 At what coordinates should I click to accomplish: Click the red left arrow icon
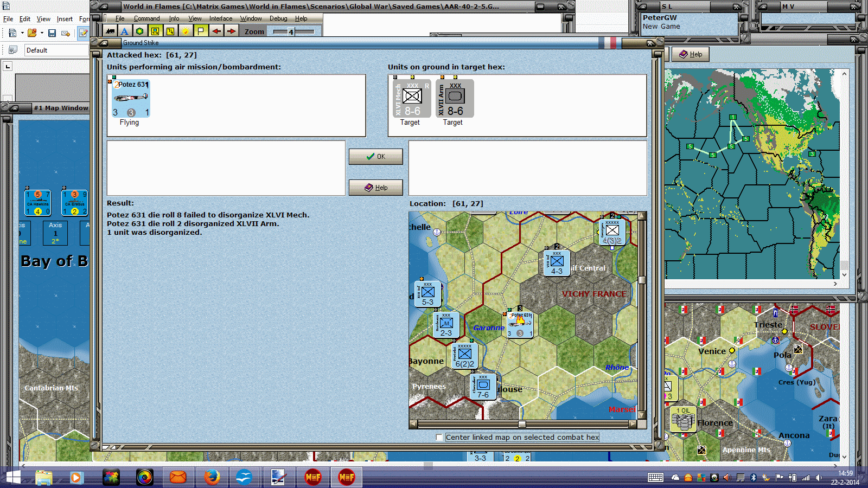(216, 31)
